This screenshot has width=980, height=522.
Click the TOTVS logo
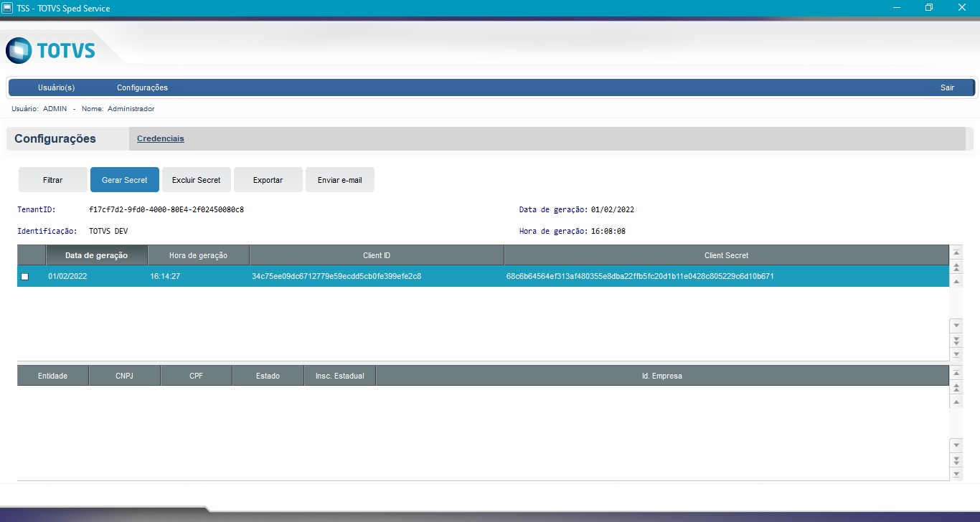pyautogui.click(x=50, y=50)
